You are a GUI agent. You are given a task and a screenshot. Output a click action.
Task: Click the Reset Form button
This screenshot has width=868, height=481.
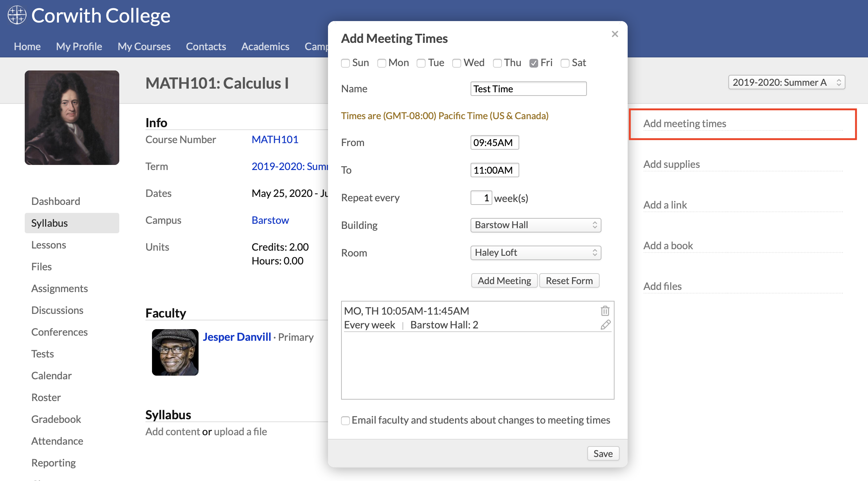(569, 281)
